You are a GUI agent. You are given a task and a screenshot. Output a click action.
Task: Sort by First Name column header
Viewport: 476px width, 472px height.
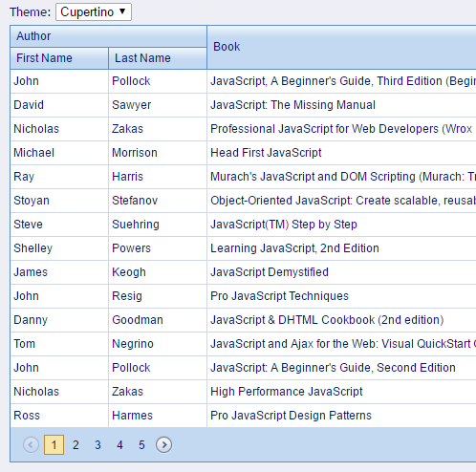(59, 58)
